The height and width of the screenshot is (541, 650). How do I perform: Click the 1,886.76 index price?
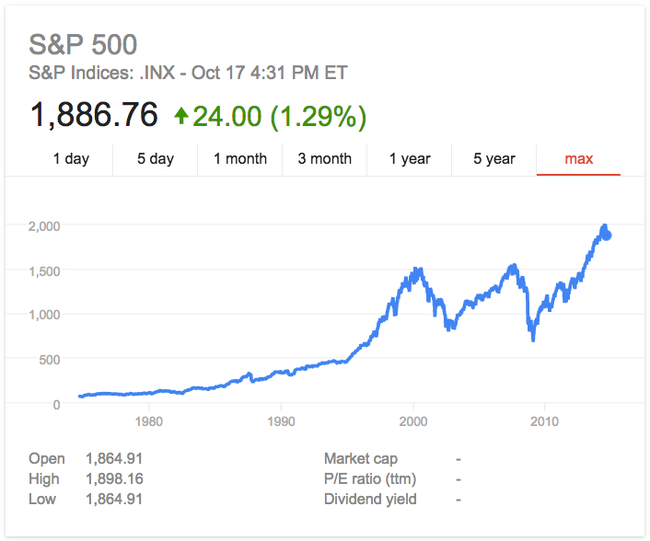(95, 116)
